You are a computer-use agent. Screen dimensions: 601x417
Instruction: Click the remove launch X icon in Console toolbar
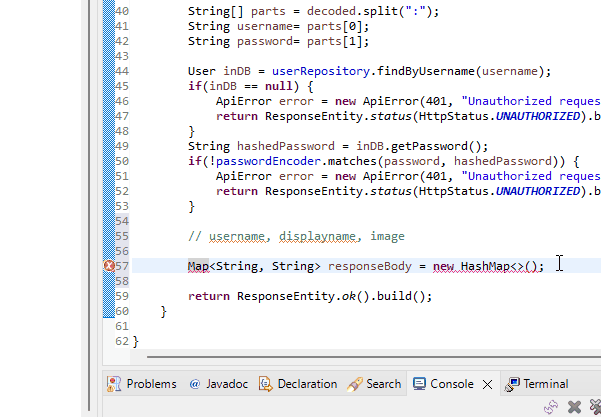tap(574, 407)
